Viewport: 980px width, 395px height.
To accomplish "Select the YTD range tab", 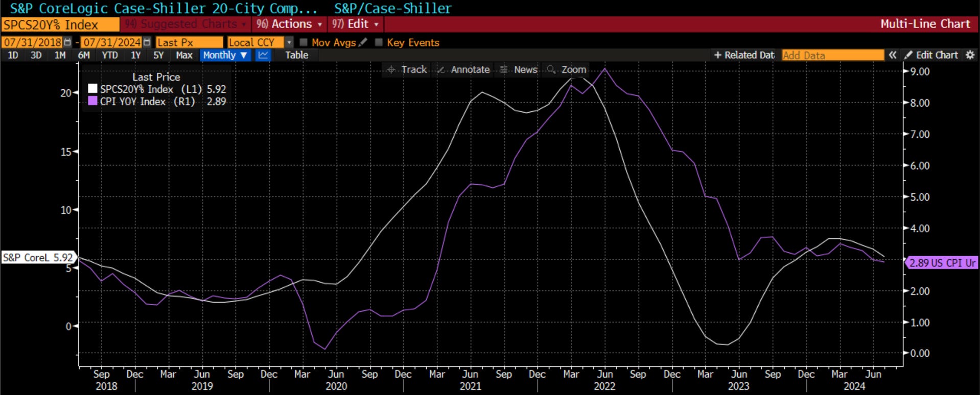I will click(x=109, y=55).
